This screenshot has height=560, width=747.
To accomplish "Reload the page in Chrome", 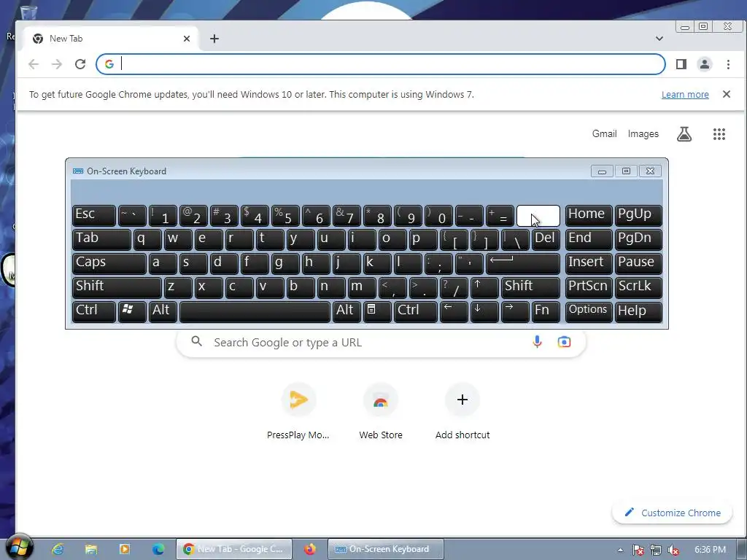I will [80, 64].
